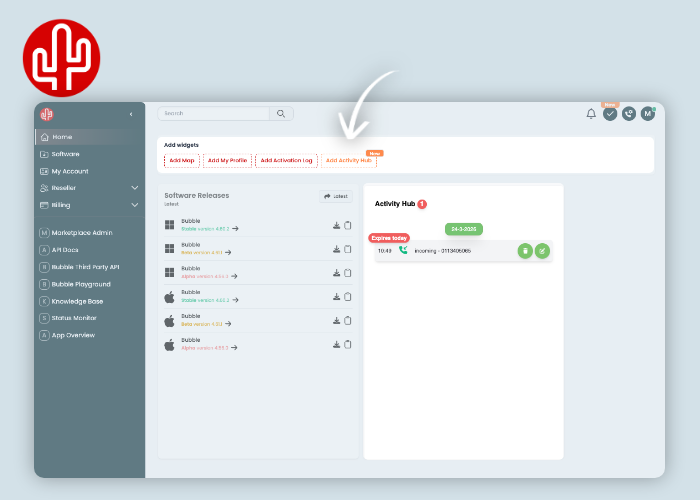Click the search magnifier icon
The width and height of the screenshot is (700, 500).
point(281,114)
